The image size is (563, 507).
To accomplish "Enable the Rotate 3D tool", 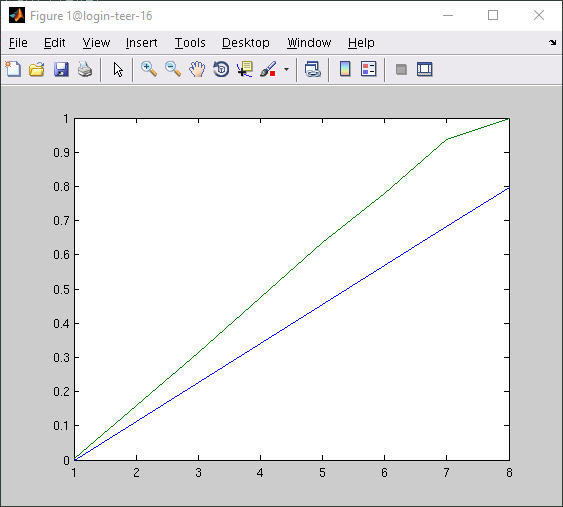I will (221, 69).
